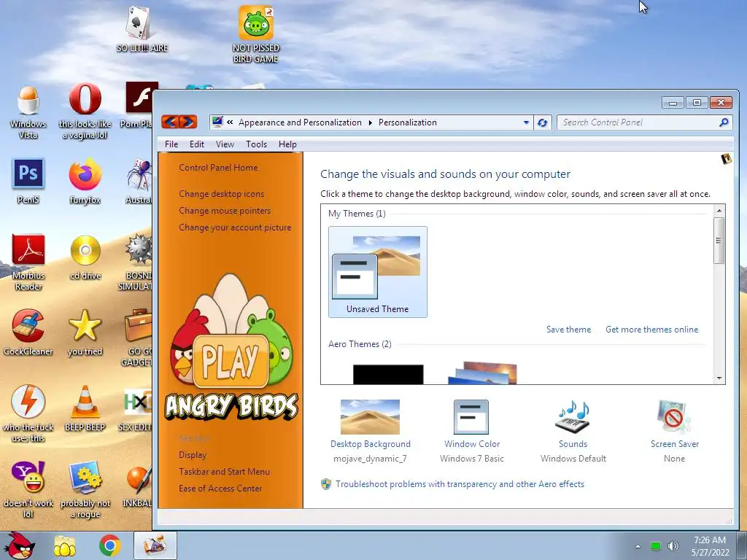The height and width of the screenshot is (560, 747).
Task: Click Get more themes online
Action: coord(651,330)
